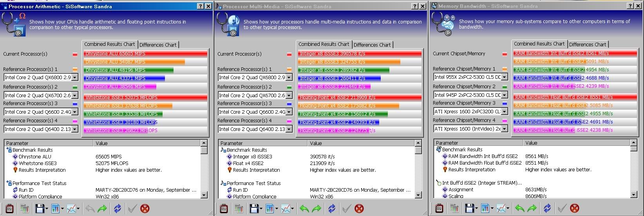Open options icon in Processor Arithmetic toolbar
The image size is (644, 216).
[9, 208]
